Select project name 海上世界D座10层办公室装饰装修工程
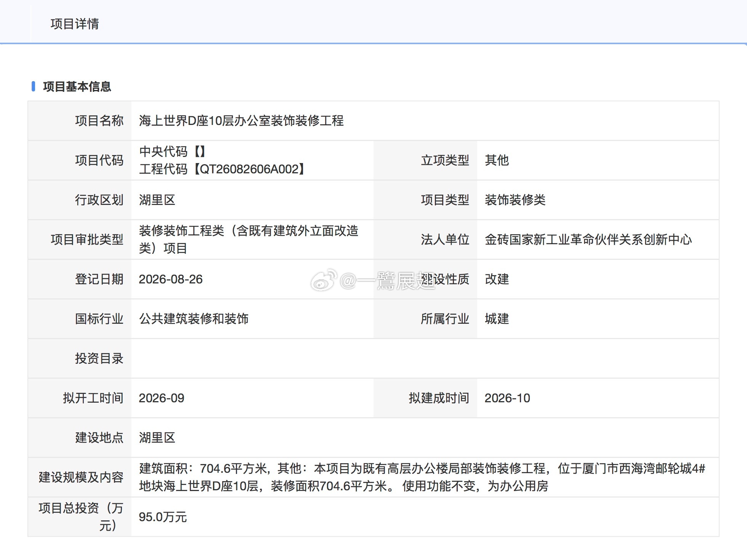Image resolution: width=747 pixels, height=560 pixels. click(x=241, y=121)
